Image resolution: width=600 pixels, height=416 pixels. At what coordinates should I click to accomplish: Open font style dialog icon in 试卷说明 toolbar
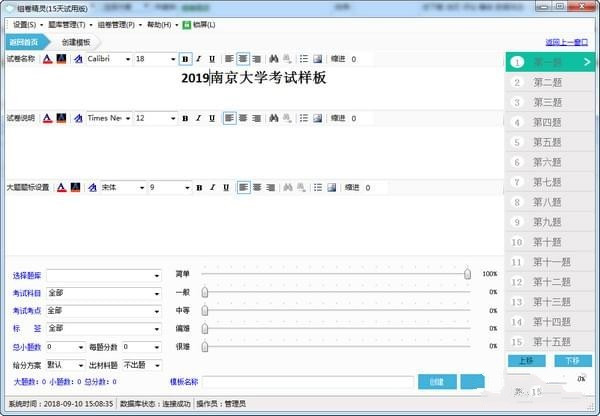(x=78, y=118)
